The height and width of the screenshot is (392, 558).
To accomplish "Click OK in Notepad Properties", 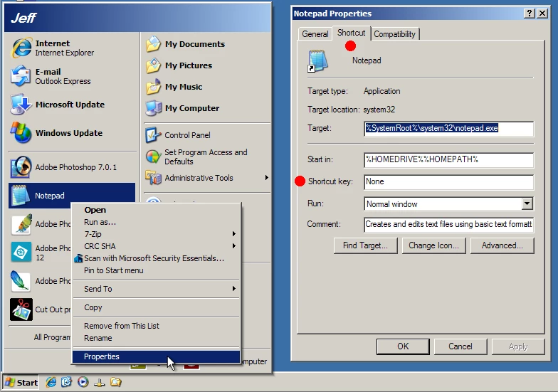I will tap(403, 346).
